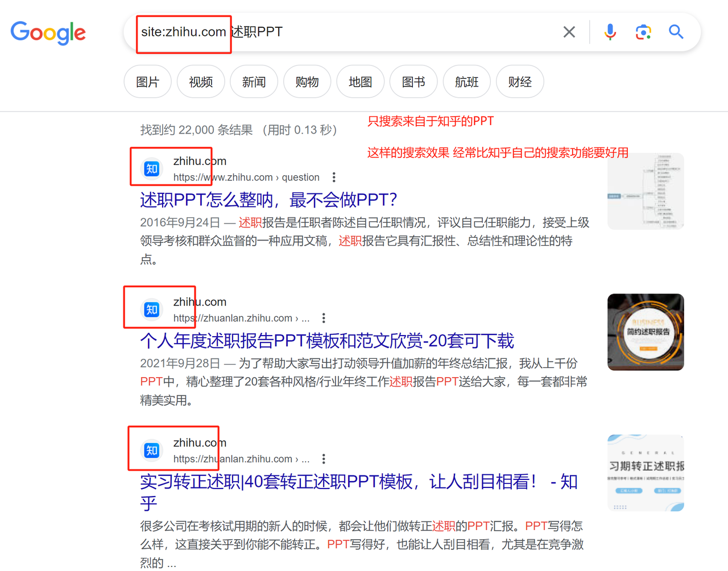Switch to the 视频 filter tab

(201, 82)
